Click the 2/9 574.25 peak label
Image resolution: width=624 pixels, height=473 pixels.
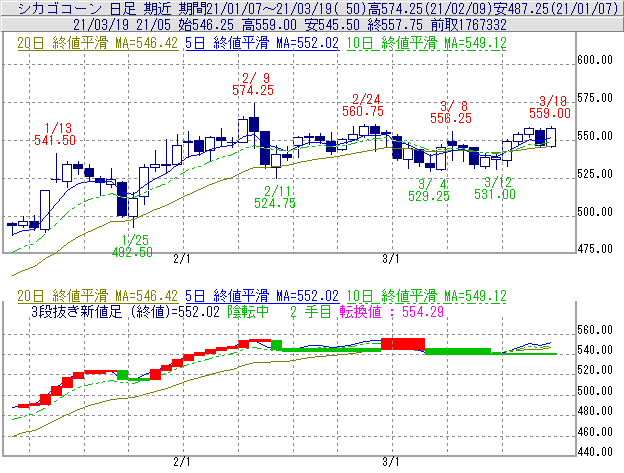coord(253,84)
